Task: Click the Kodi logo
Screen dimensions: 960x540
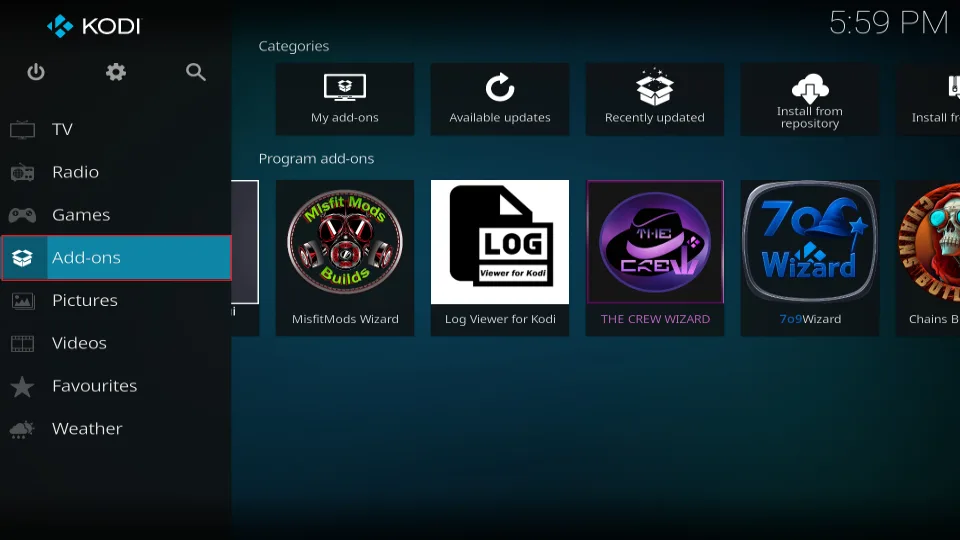Action: click(x=94, y=26)
